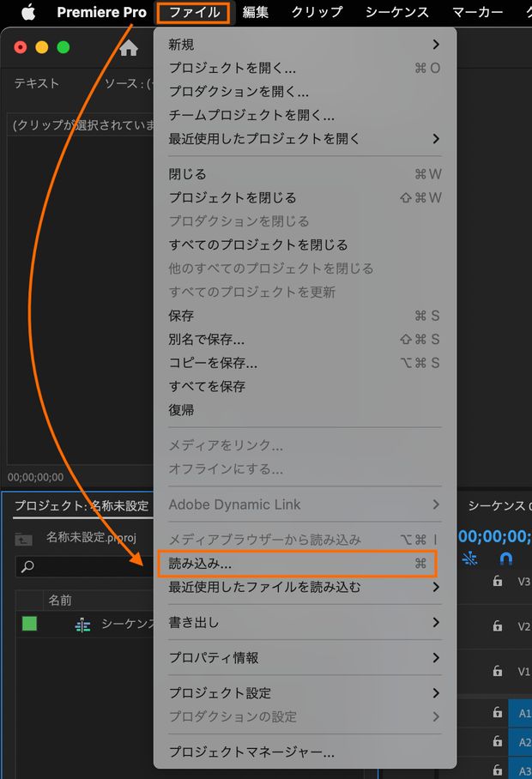
Task: Target the V2 track header
Action: pyautogui.click(x=524, y=627)
